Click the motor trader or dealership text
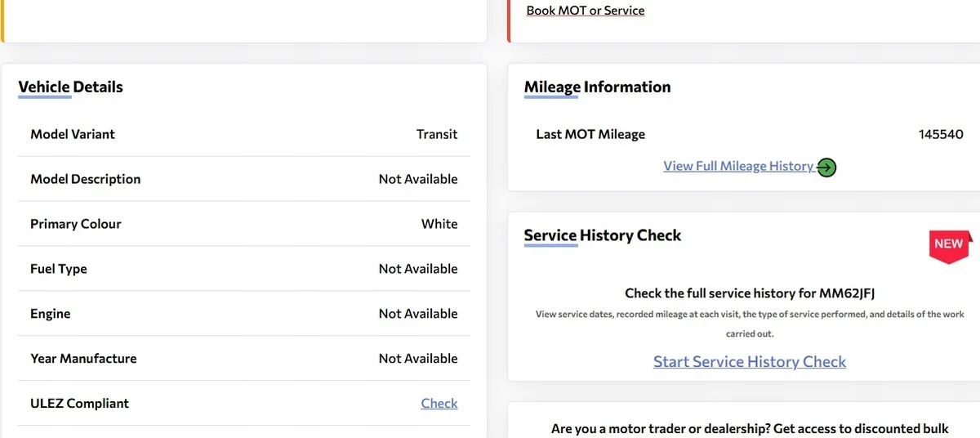This screenshot has width=980, height=438. [x=750, y=429]
